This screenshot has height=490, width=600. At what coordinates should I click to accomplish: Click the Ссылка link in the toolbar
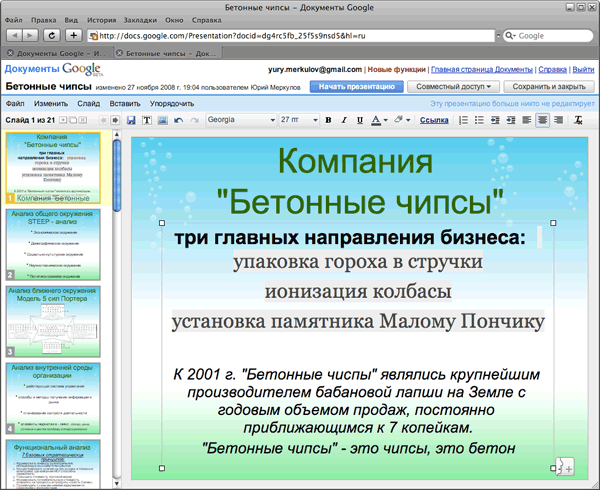(x=434, y=120)
